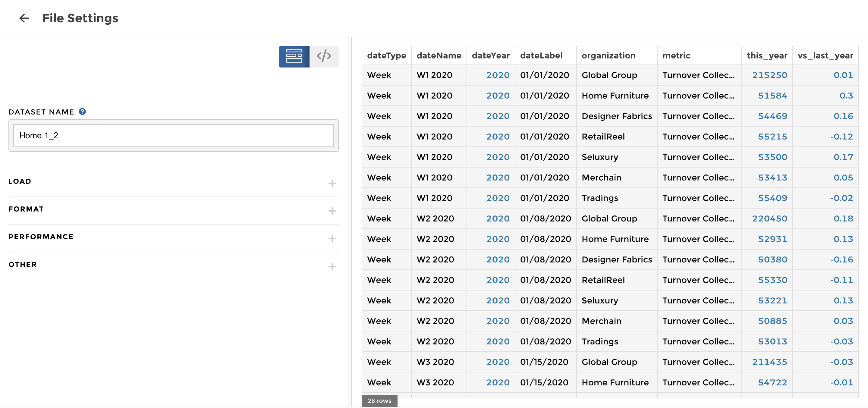Click Home Furniture in W1 2020 row
The height and width of the screenshot is (408, 868).
[x=615, y=96]
